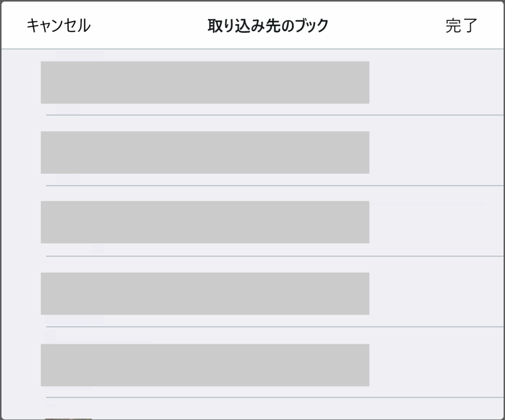Viewport: 505px width, 420px height.
Task: Click left margin beside the third book
Action: point(20,222)
